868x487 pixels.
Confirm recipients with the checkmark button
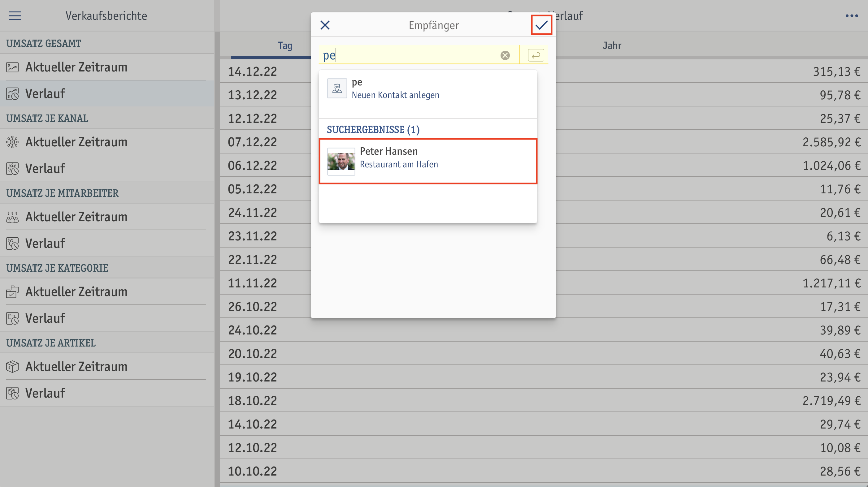click(x=541, y=25)
